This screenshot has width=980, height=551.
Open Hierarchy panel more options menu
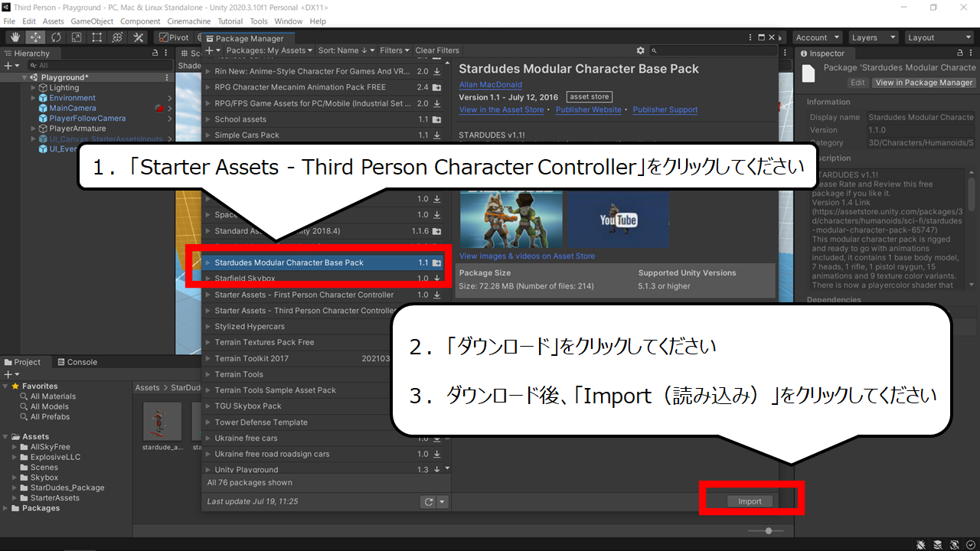[167, 54]
